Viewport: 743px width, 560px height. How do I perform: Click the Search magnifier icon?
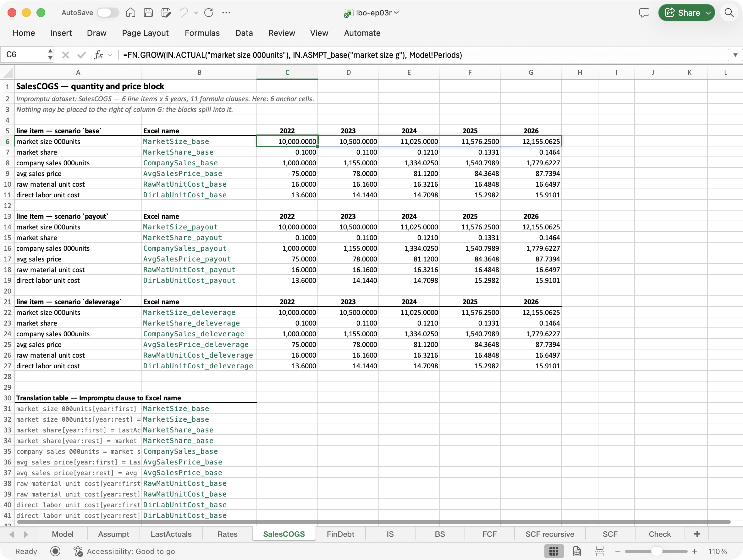pos(729,13)
